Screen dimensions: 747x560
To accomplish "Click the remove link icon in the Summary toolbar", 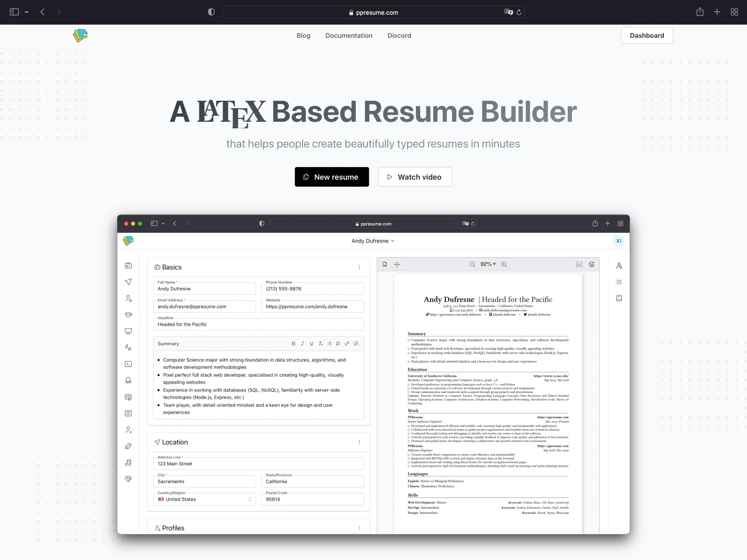I will tap(356, 343).
